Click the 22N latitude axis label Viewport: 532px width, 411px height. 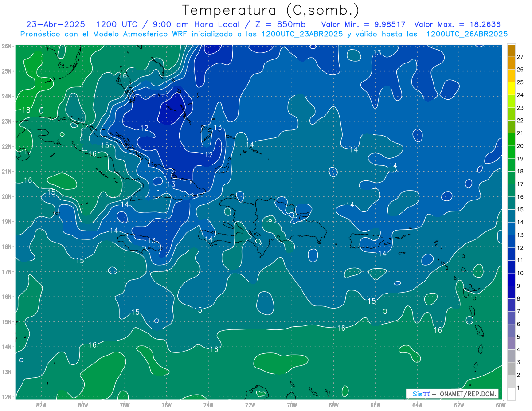click(6, 146)
